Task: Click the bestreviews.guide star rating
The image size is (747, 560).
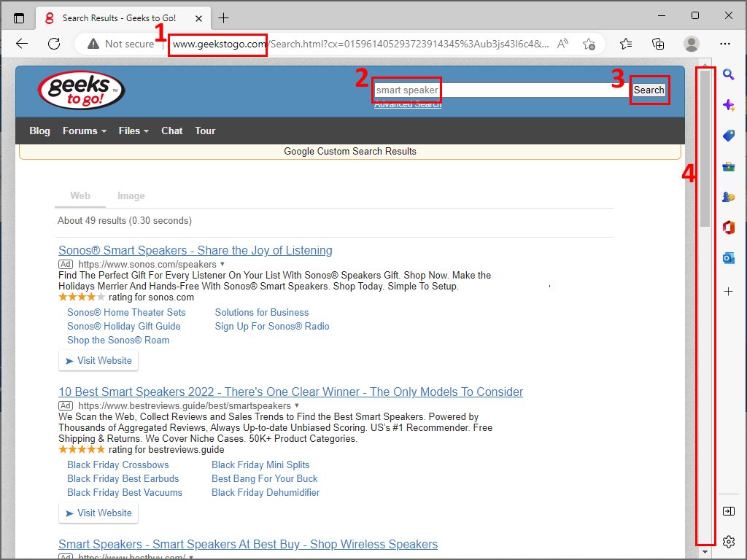Action: click(82, 449)
